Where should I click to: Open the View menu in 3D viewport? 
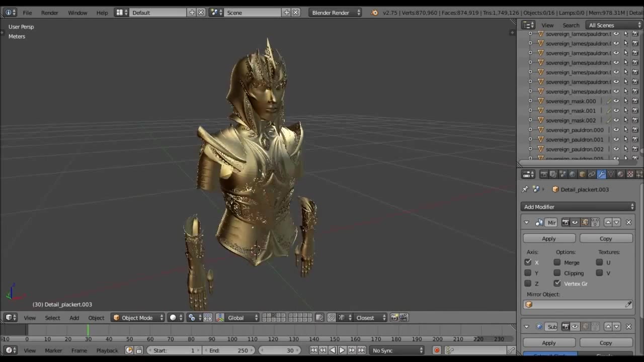tap(30, 317)
